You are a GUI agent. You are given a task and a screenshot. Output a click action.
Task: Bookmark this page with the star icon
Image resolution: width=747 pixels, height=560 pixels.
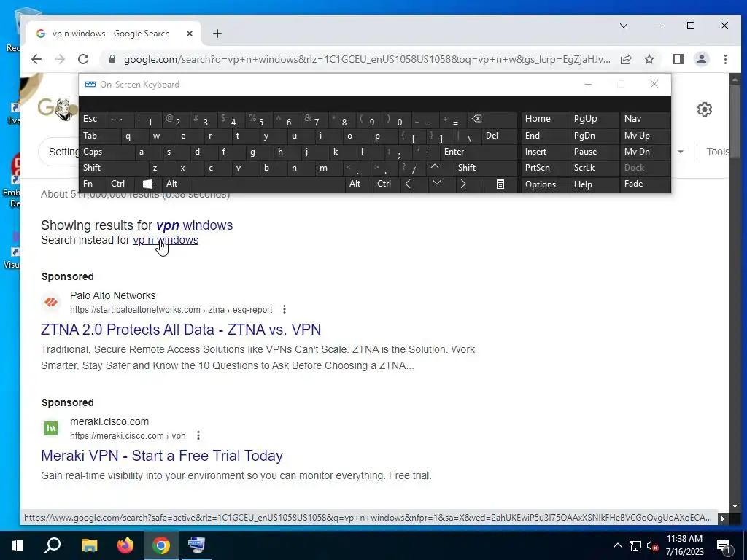tap(649, 59)
